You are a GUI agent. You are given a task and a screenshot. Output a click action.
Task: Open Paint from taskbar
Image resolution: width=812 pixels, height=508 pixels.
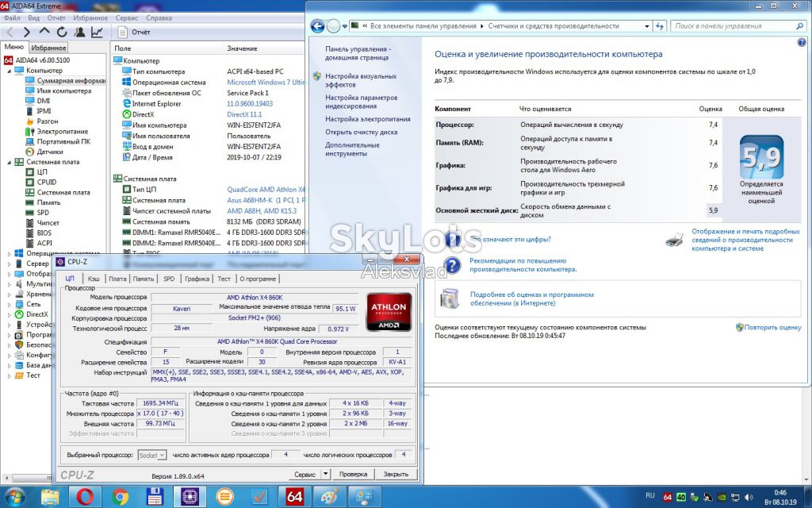tap(329, 497)
